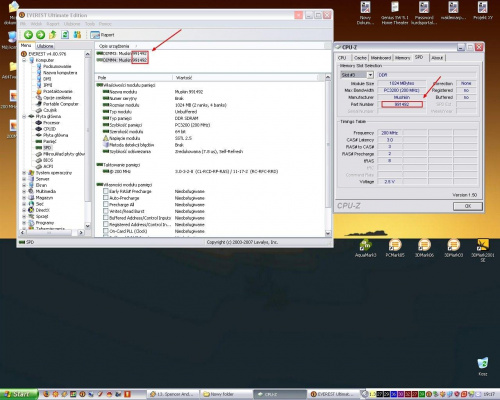Select the SPD tree item

(47, 148)
